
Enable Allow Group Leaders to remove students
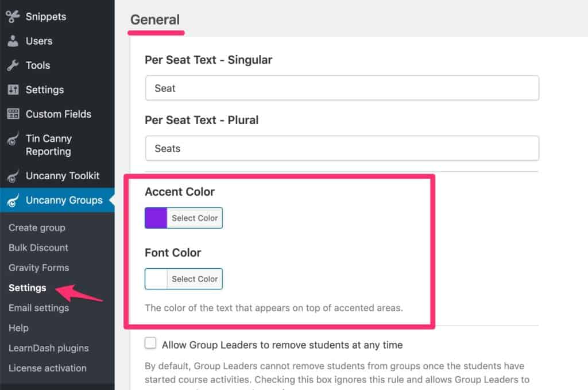coord(150,343)
